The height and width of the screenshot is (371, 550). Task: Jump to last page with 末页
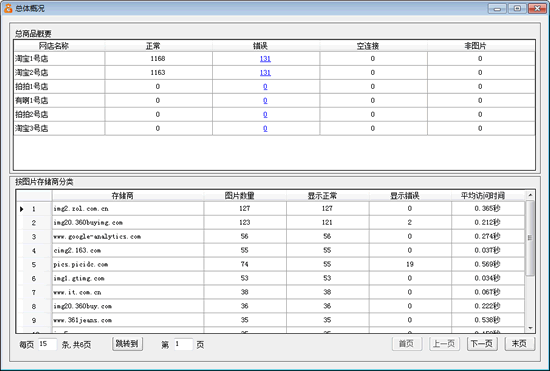pos(519,344)
